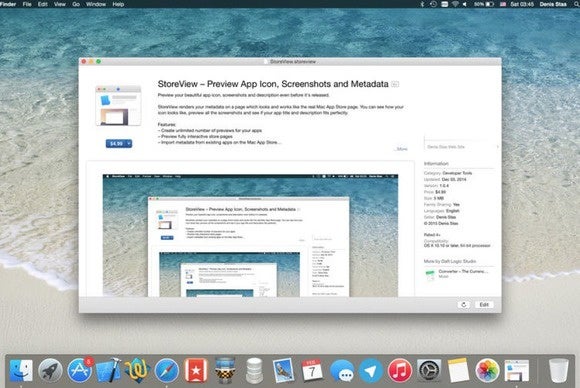The width and height of the screenshot is (580, 388).
Task: Open the Edit menu in menu bar
Action: 43,4
